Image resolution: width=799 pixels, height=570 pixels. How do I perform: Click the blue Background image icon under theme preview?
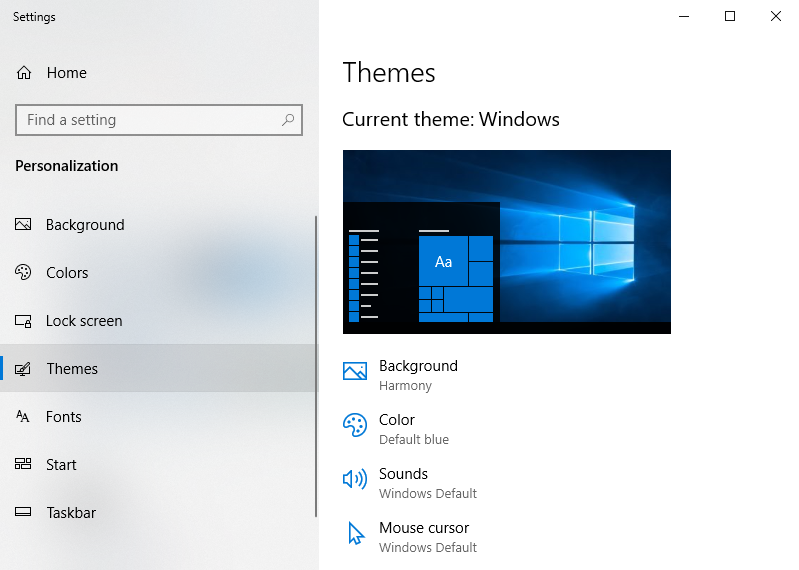[x=355, y=371]
